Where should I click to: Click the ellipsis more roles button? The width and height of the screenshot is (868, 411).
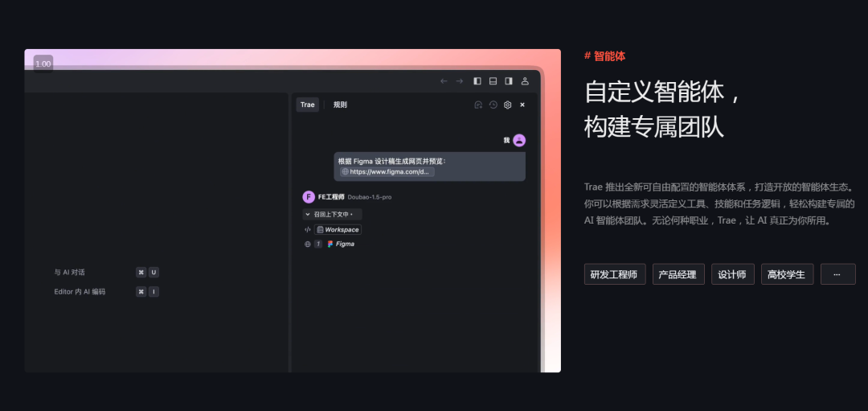click(838, 274)
